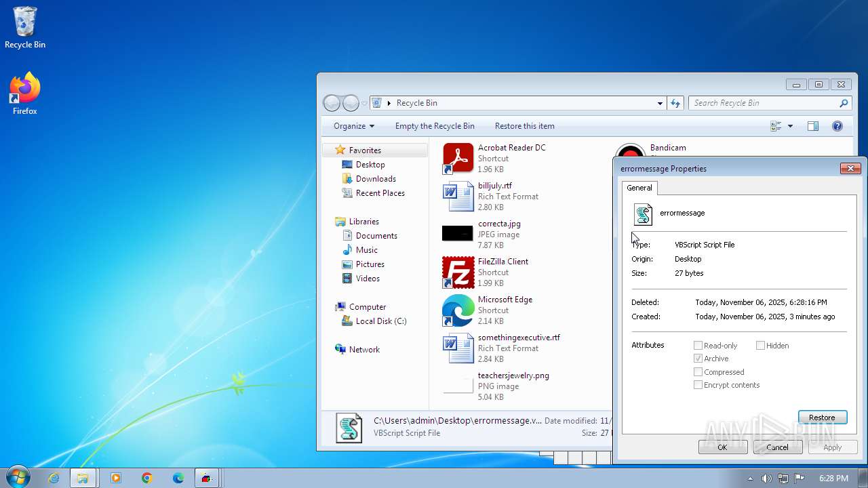Open the Music library
The width and height of the screenshot is (868, 488).
click(x=367, y=250)
